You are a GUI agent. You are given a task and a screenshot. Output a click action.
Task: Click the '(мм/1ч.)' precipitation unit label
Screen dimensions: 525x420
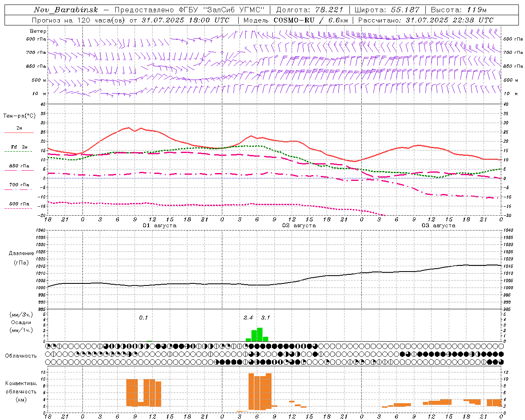[x=21, y=330]
